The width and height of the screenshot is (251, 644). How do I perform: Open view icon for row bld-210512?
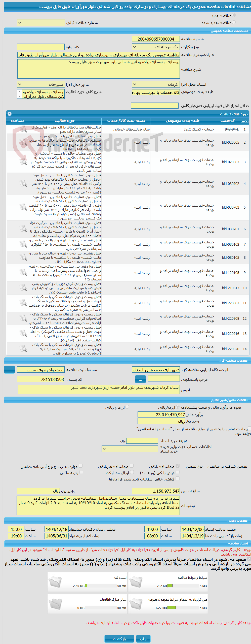coord(23,288)
